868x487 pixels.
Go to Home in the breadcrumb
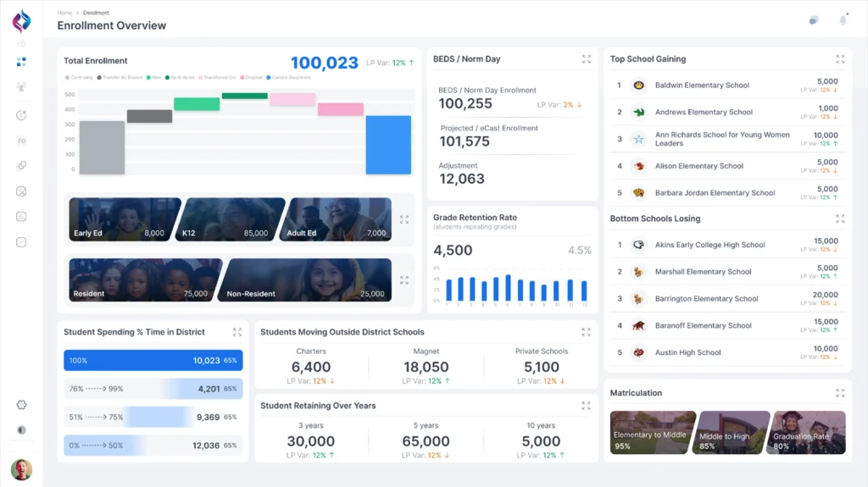click(64, 13)
